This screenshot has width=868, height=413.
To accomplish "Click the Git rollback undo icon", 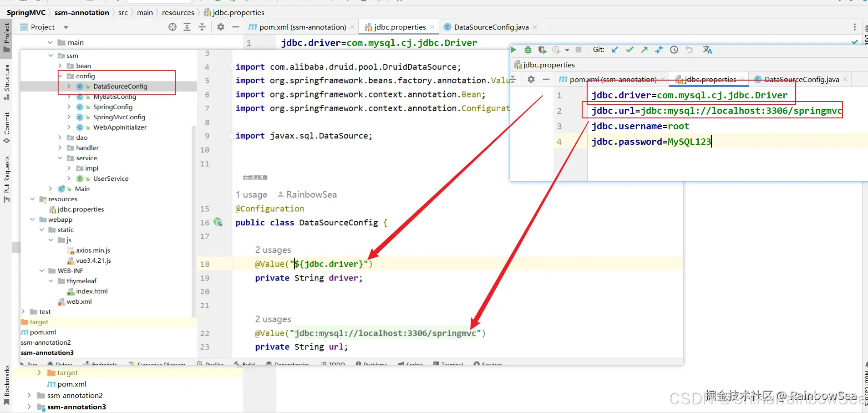I will [689, 50].
